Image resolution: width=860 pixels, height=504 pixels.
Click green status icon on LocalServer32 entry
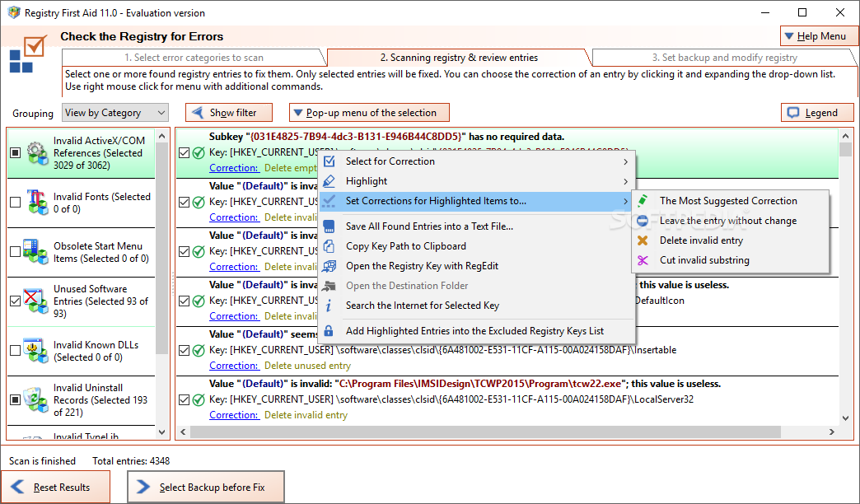tap(199, 399)
